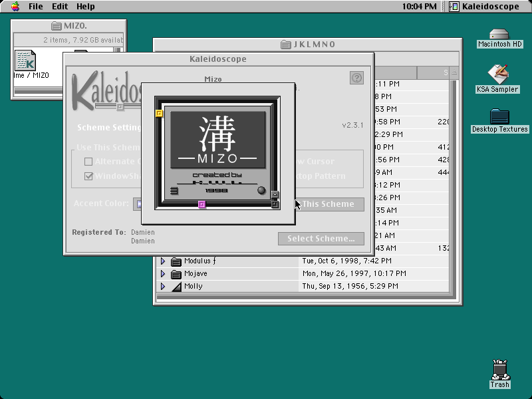The width and height of the screenshot is (532, 399).
Task: Click the Scheme Settings heading
Action: [x=109, y=128]
